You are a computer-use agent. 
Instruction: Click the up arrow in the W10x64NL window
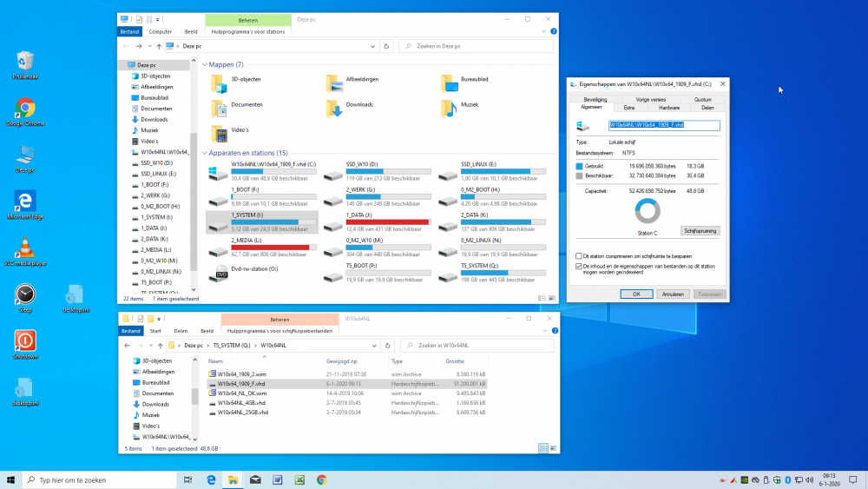click(x=159, y=345)
